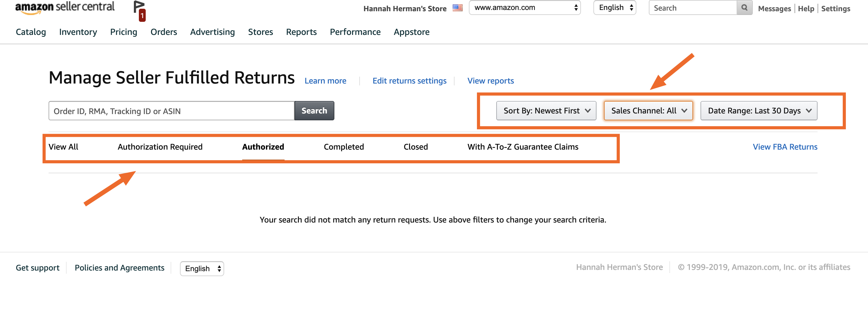This screenshot has height=331, width=868.
Task: Open the Stores menu
Action: [x=261, y=32]
